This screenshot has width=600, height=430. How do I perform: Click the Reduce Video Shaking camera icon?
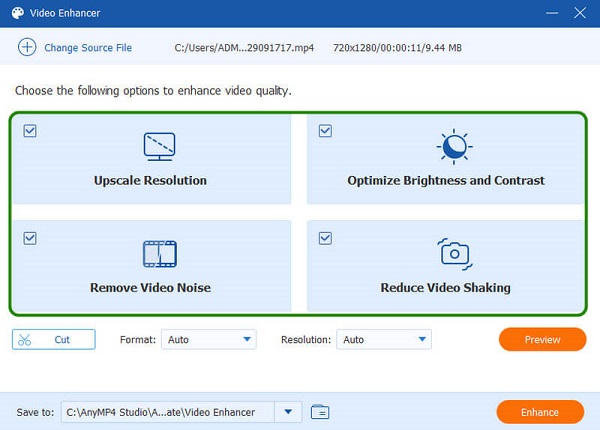pyautogui.click(x=455, y=254)
